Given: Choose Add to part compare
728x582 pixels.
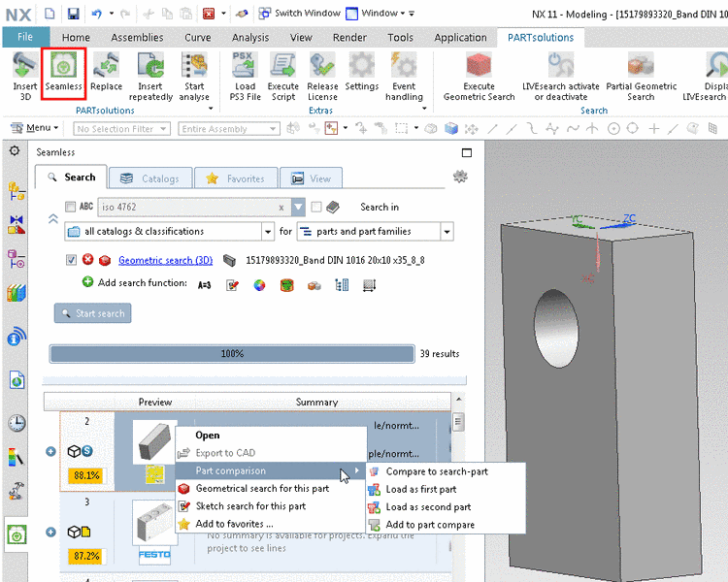Looking at the screenshot, I should coord(446,525).
